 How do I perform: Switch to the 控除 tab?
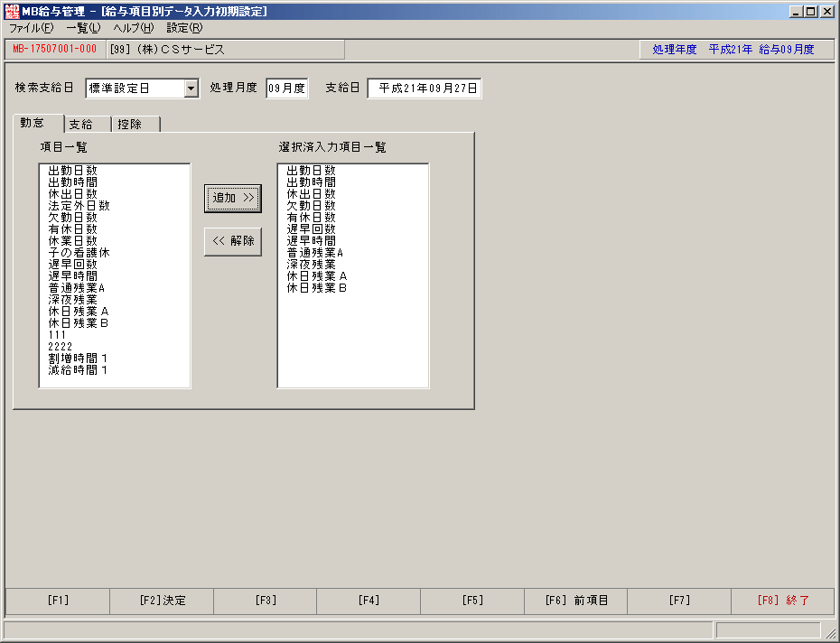[135, 125]
